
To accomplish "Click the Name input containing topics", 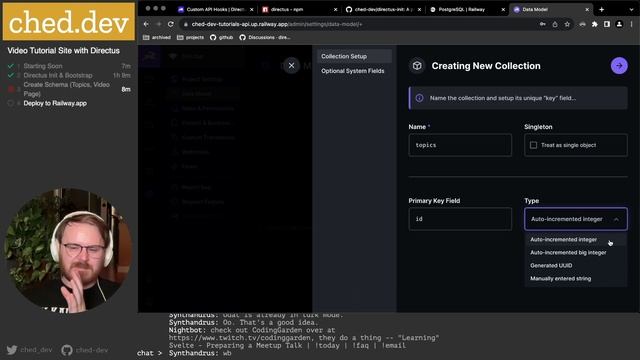I will pyautogui.click(x=460, y=145).
